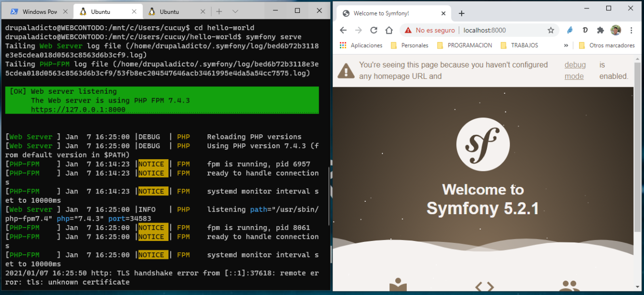This screenshot has height=295, width=644.
Task: Open a new terminal tab with plus
Action: click(x=219, y=11)
